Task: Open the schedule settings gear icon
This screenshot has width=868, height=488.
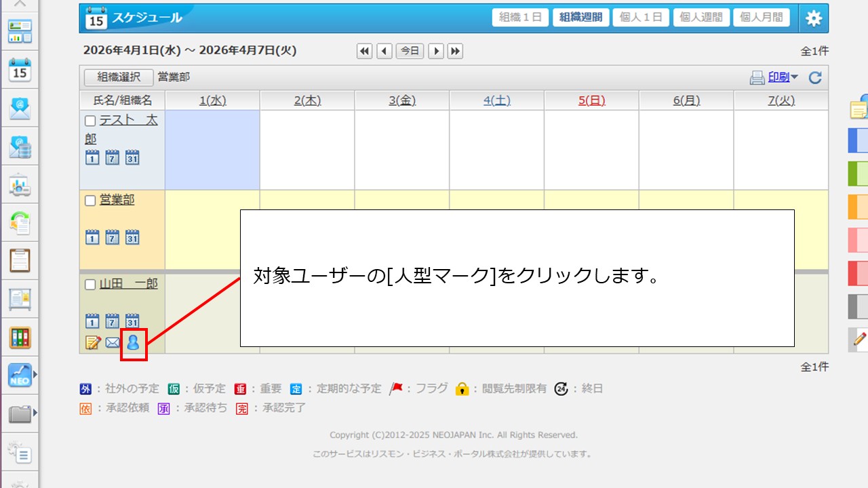Action: 813,18
